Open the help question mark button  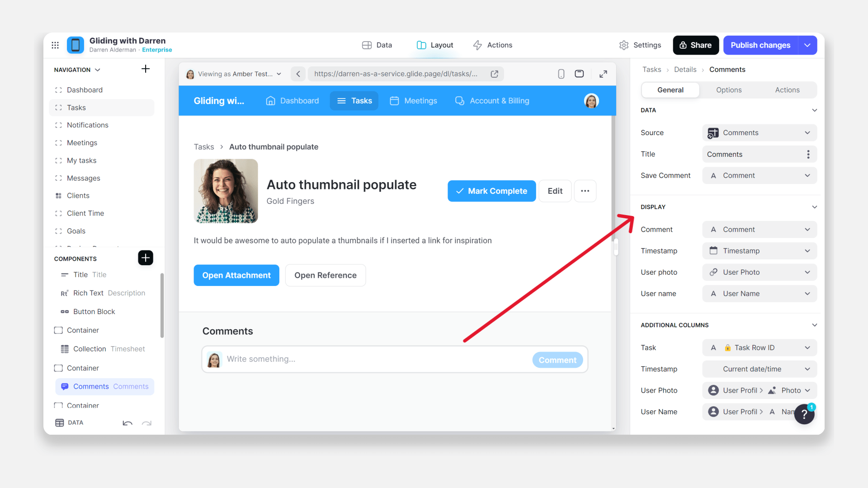click(x=804, y=414)
